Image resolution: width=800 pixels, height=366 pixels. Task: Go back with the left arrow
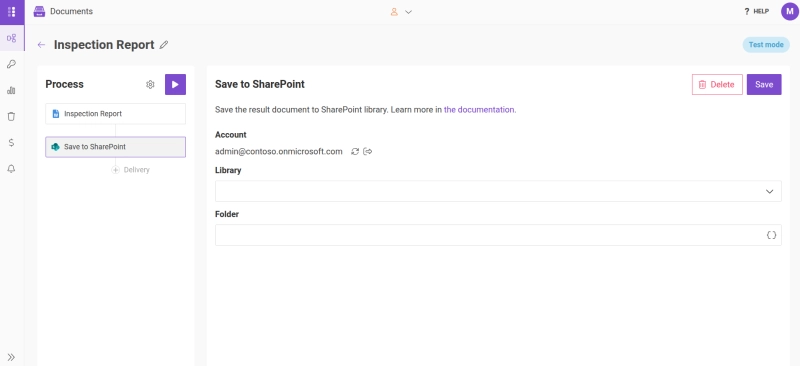click(x=41, y=45)
